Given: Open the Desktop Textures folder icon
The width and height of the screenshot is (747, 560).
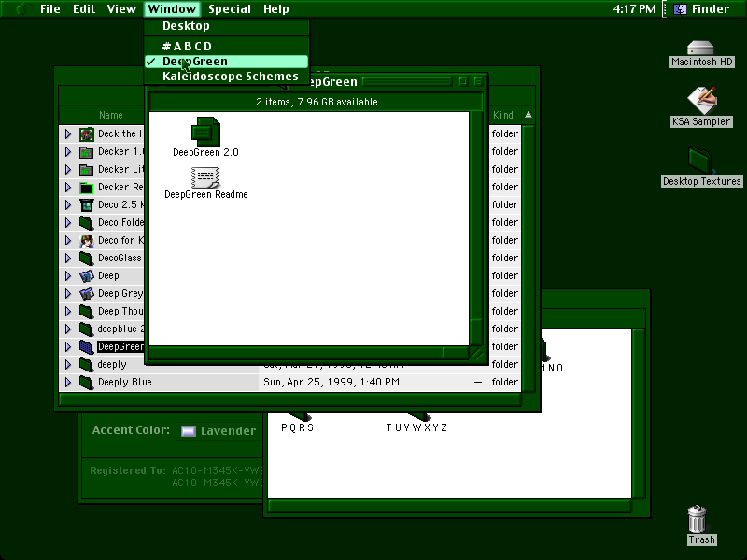Looking at the screenshot, I should [x=701, y=160].
